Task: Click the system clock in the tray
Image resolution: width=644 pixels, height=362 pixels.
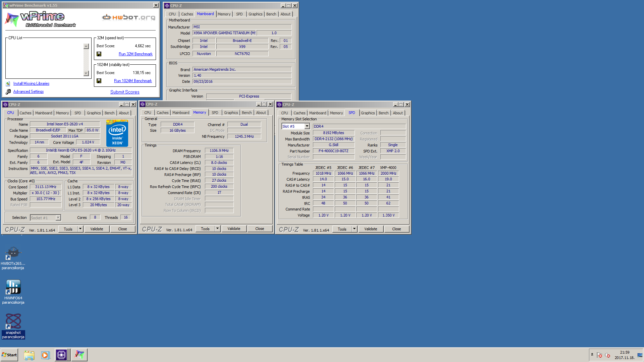Action: 625,355
